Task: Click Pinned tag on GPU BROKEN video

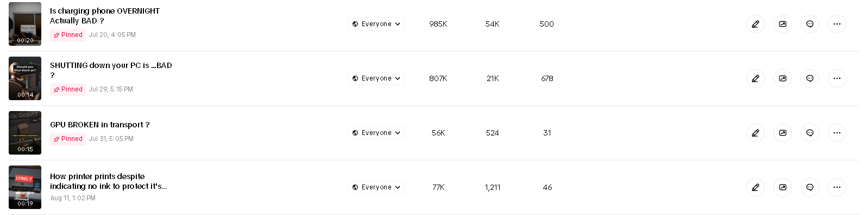Action: (68, 139)
